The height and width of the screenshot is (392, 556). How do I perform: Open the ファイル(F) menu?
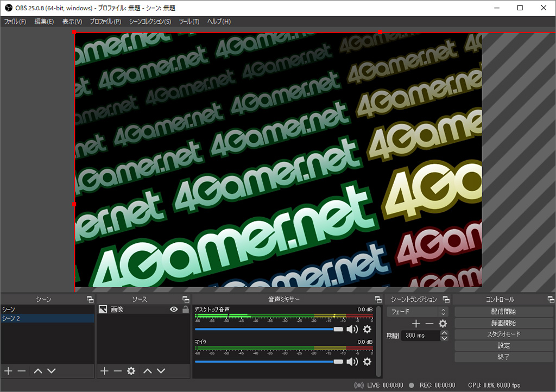pyautogui.click(x=15, y=22)
